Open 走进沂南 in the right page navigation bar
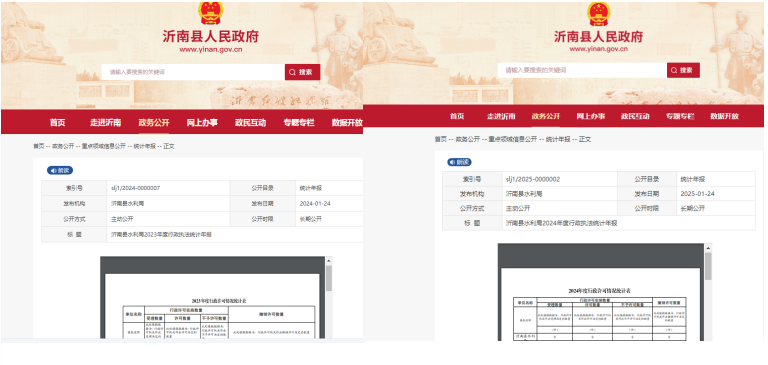 point(501,117)
